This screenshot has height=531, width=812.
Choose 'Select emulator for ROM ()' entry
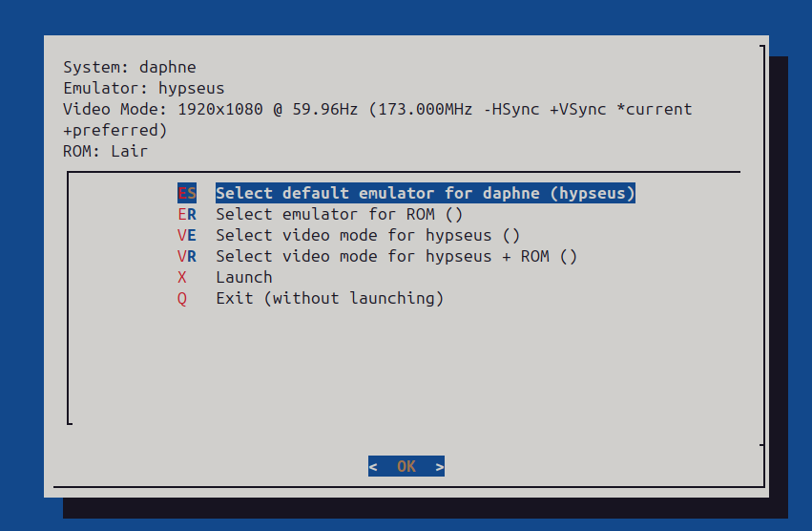(339, 214)
